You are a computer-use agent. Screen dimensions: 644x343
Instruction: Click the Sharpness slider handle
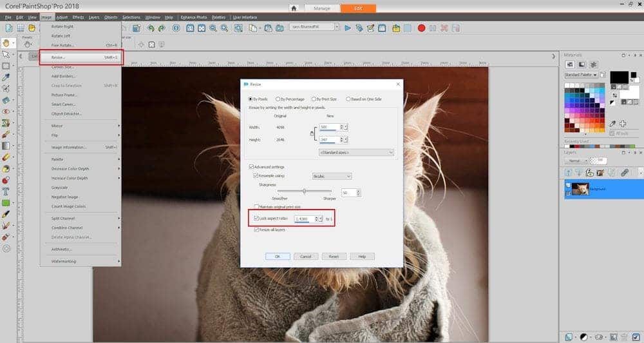click(304, 191)
